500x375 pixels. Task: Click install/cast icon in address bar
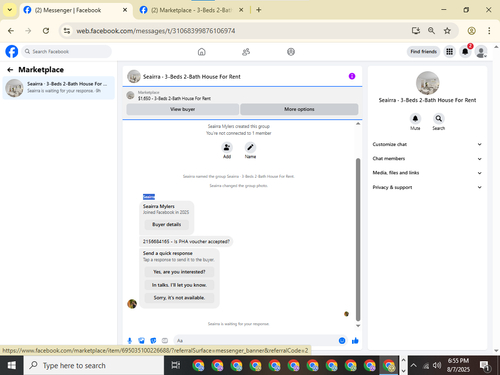click(416, 31)
